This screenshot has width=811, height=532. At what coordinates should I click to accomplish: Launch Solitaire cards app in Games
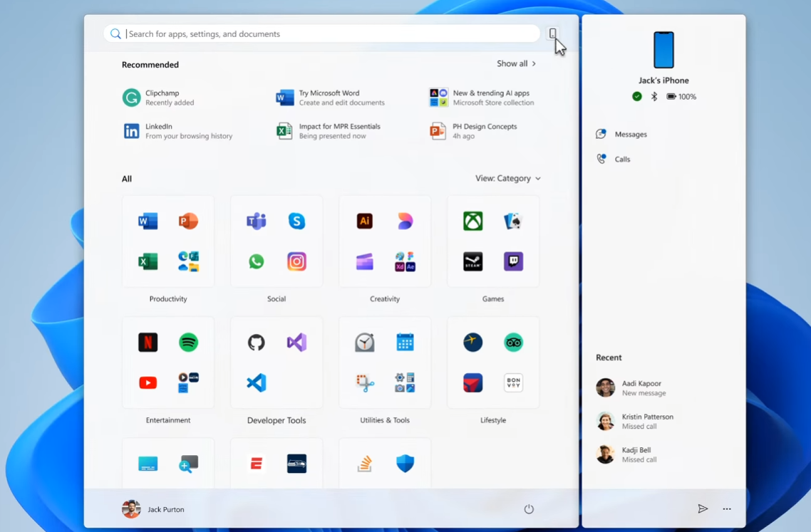pos(513,221)
